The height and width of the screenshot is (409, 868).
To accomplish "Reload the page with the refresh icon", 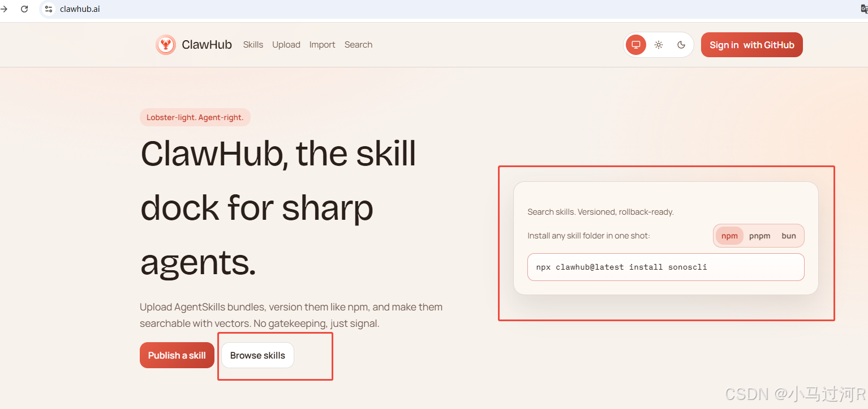I will click(x=24, y=9).
